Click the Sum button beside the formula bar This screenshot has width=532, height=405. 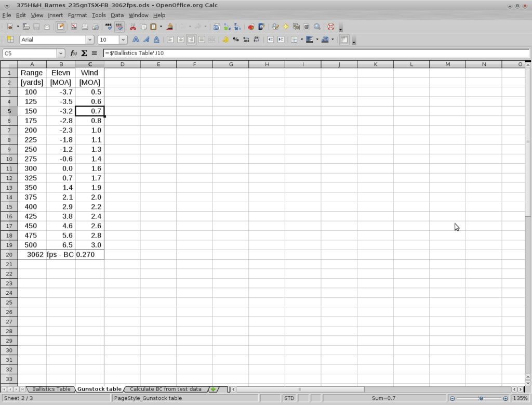tap(83, 53)
